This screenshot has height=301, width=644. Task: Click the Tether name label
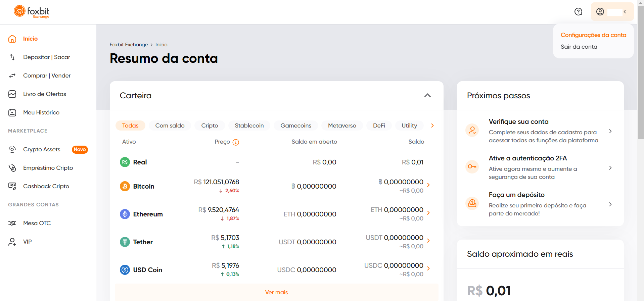coord(143,242)
